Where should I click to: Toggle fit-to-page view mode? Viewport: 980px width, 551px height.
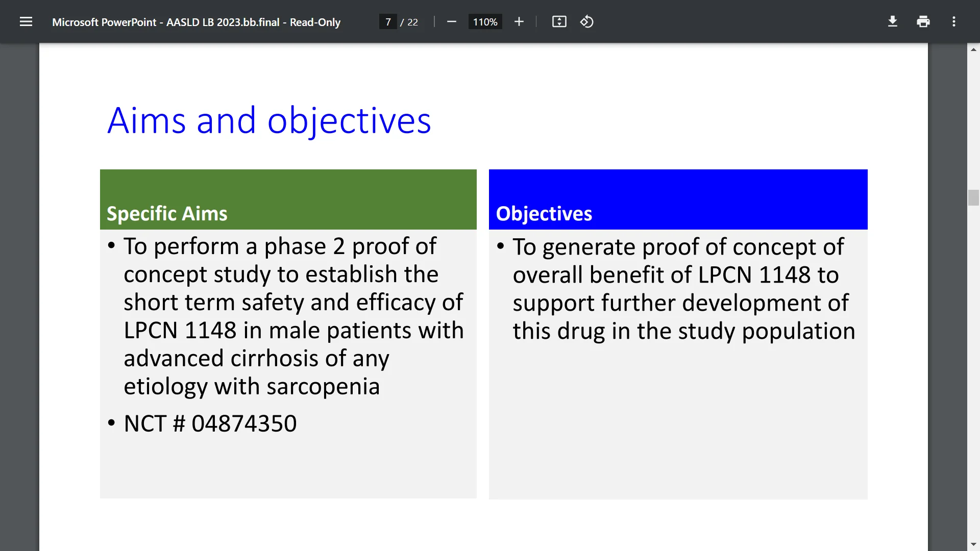click(x=559, y=21)
